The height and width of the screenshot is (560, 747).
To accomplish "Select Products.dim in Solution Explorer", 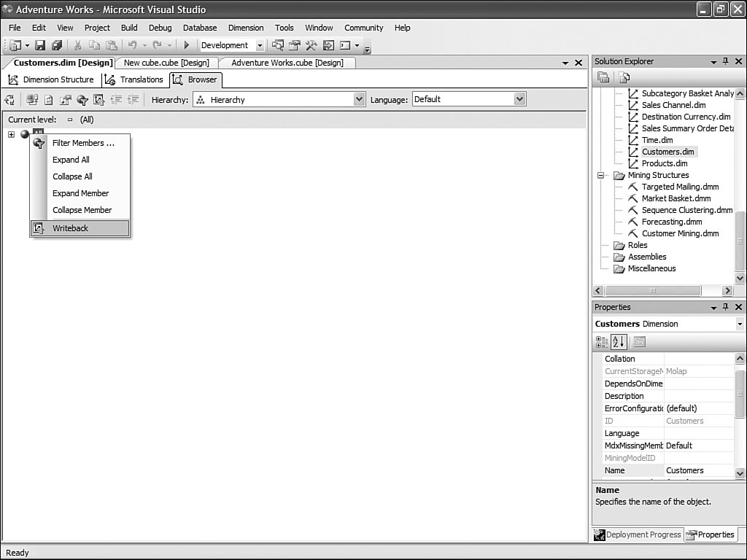I will [x=664, y=163].
